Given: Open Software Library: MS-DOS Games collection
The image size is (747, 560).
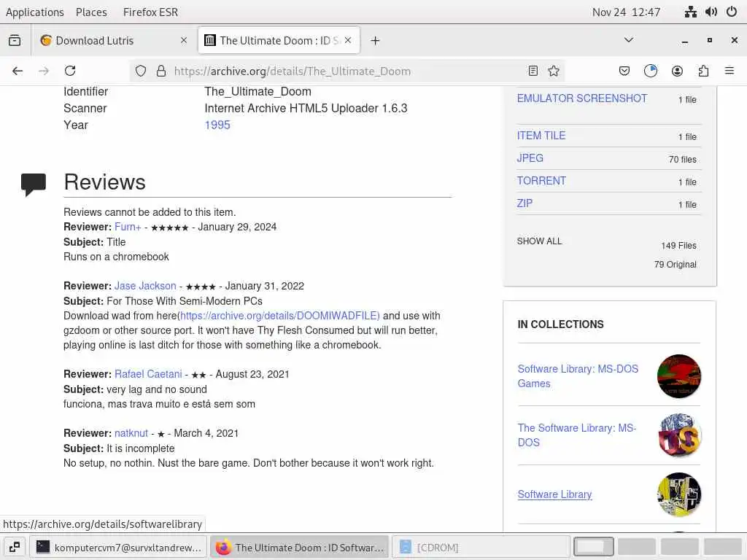Looking at the screenshot, I should 578,376.
